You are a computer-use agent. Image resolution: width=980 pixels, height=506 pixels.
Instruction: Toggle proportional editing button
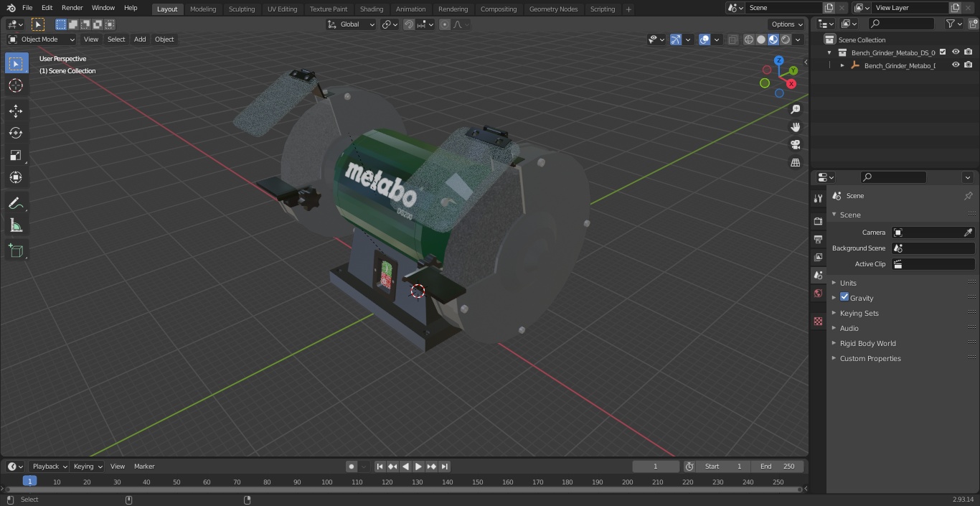[445, 24]
